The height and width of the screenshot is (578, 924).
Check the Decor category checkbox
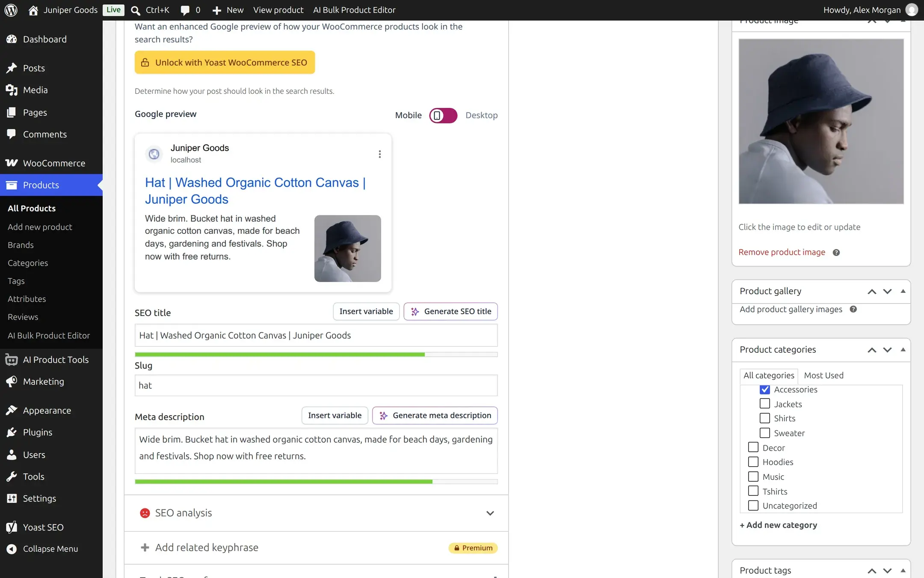pos(753,447)
